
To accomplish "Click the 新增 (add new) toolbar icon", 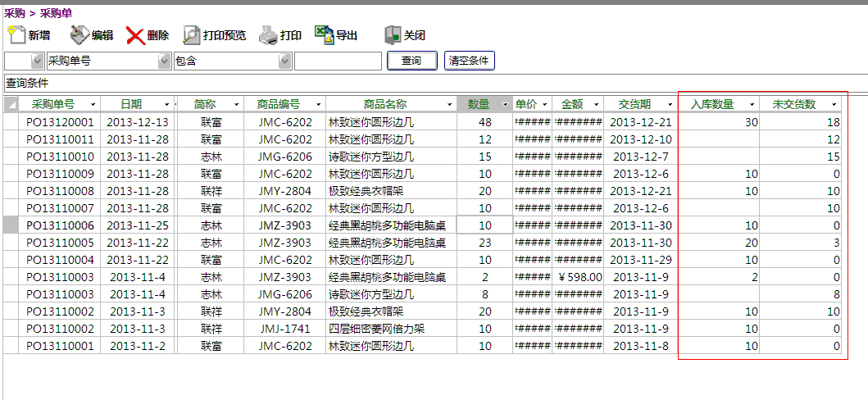I will [17, 35].
